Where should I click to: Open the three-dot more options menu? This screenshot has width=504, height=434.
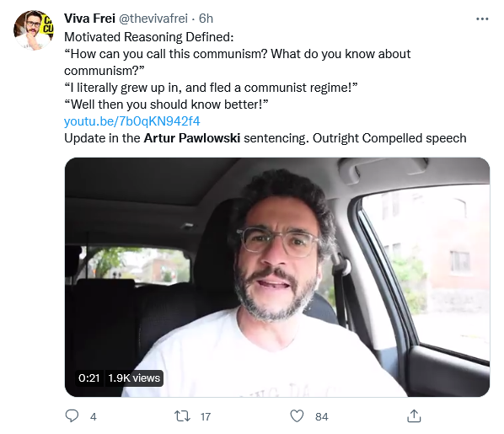[482, 19]
